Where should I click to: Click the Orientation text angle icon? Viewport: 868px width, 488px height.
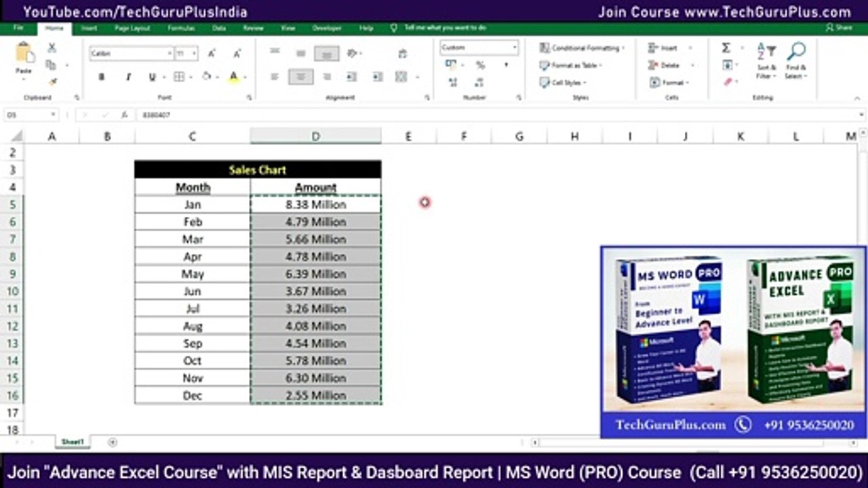pos(352,53)
